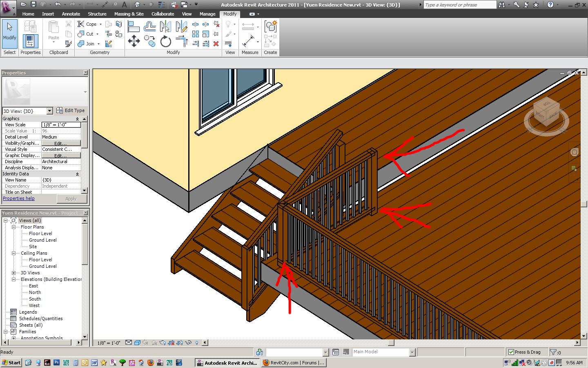This screenshot has height=368, width=588.
Task: Click the Visual Style cube icon
Action: [x=138, y=343]
